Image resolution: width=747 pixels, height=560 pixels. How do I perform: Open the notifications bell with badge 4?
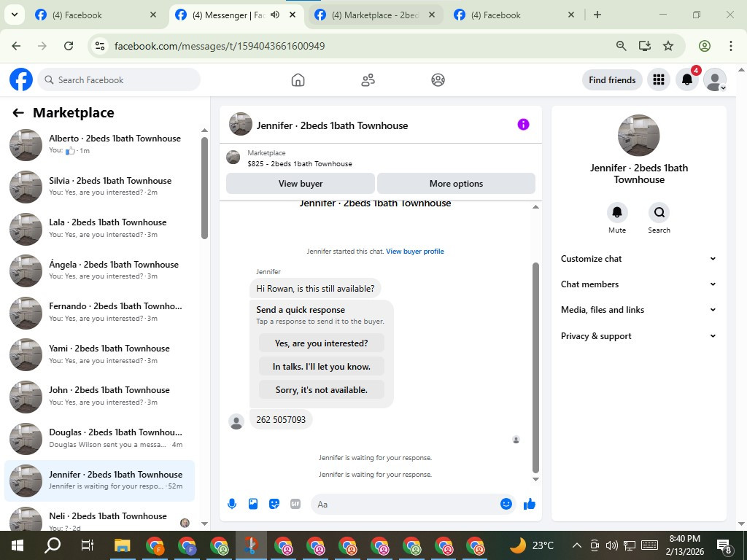687,80
